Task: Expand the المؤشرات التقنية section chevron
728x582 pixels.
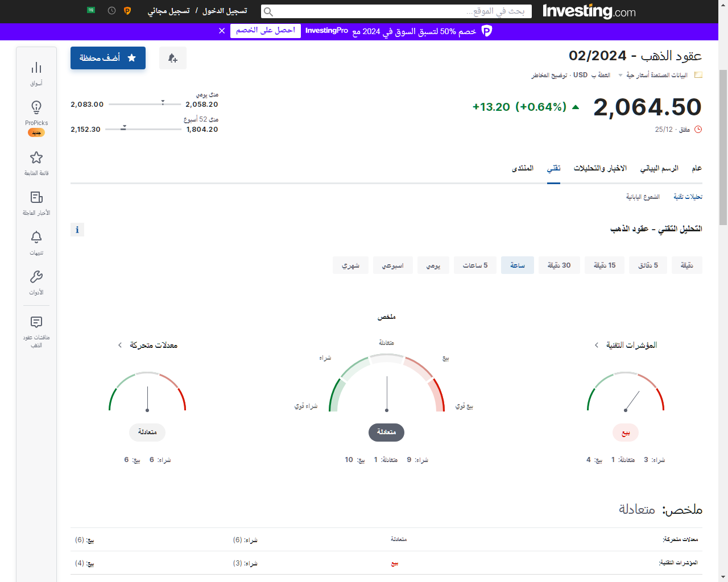Action: click(597, 346)
